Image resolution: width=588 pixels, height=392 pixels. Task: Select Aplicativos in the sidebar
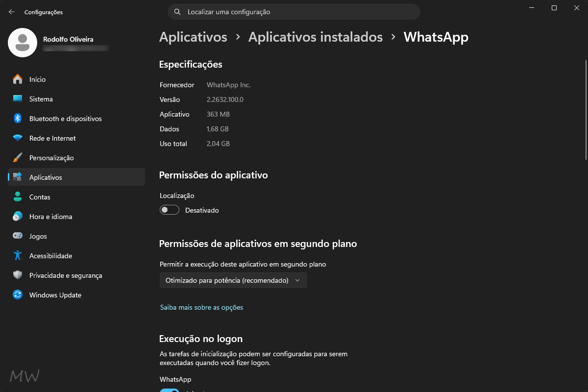pyautogui.click(x=76, y=177)
